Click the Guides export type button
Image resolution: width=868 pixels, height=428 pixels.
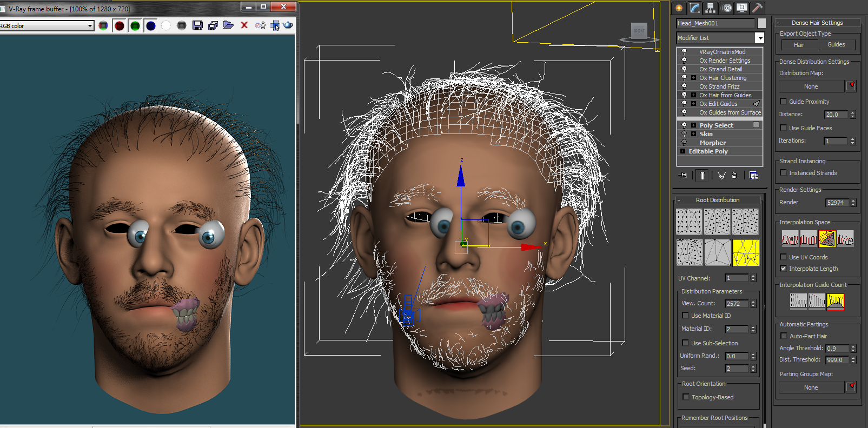click(x=836, y=45)
